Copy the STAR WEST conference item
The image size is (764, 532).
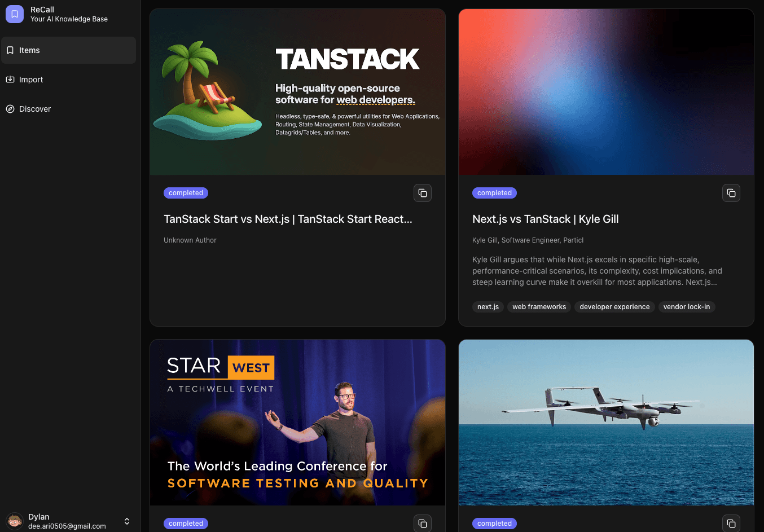(x=423, y=523)
